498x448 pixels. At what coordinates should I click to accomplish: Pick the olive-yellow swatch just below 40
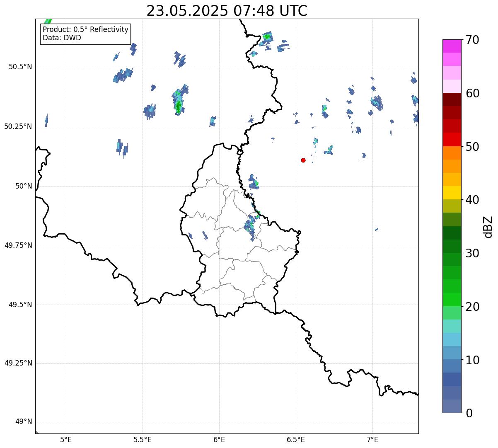pos(452,206)
